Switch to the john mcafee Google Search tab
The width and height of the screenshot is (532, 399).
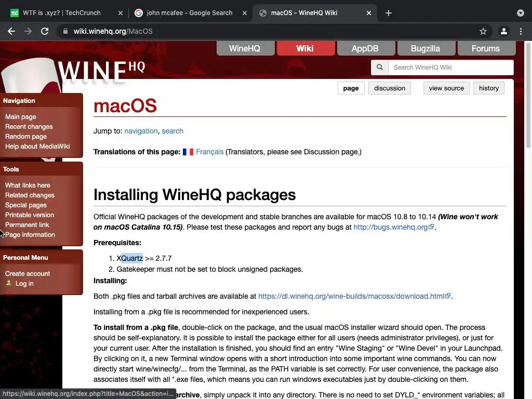[189, 13]
